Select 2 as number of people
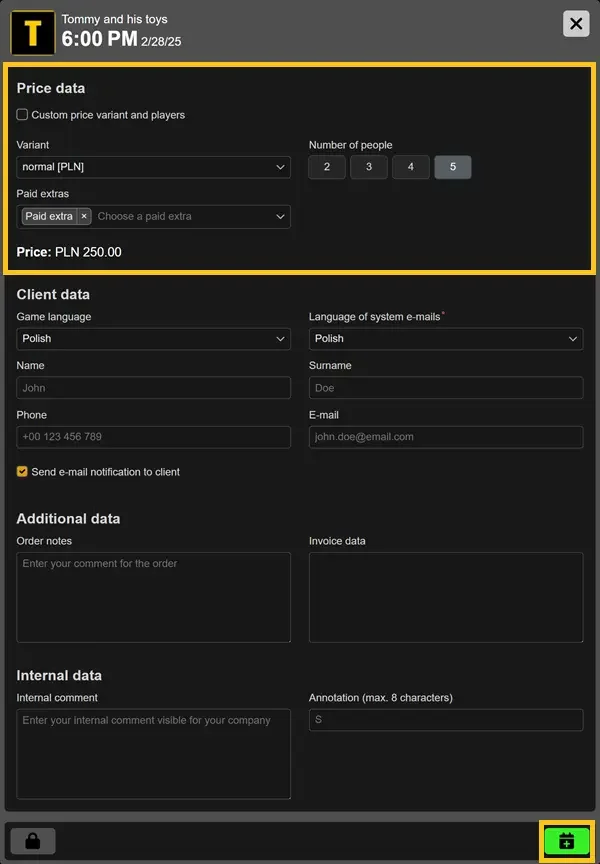600x864 pixels. [327, 167]
